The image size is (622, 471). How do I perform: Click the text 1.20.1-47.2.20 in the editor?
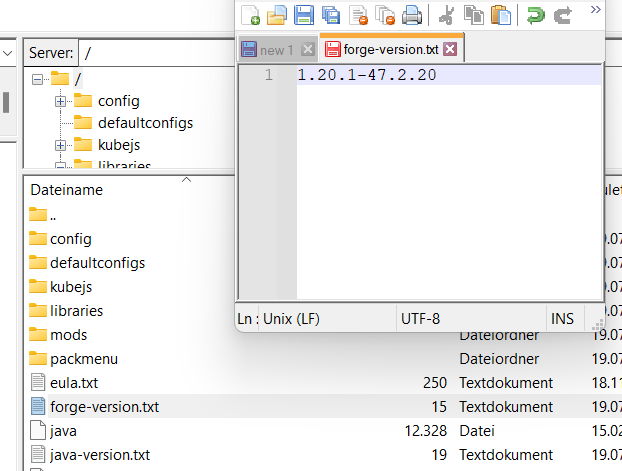[367, 75]
